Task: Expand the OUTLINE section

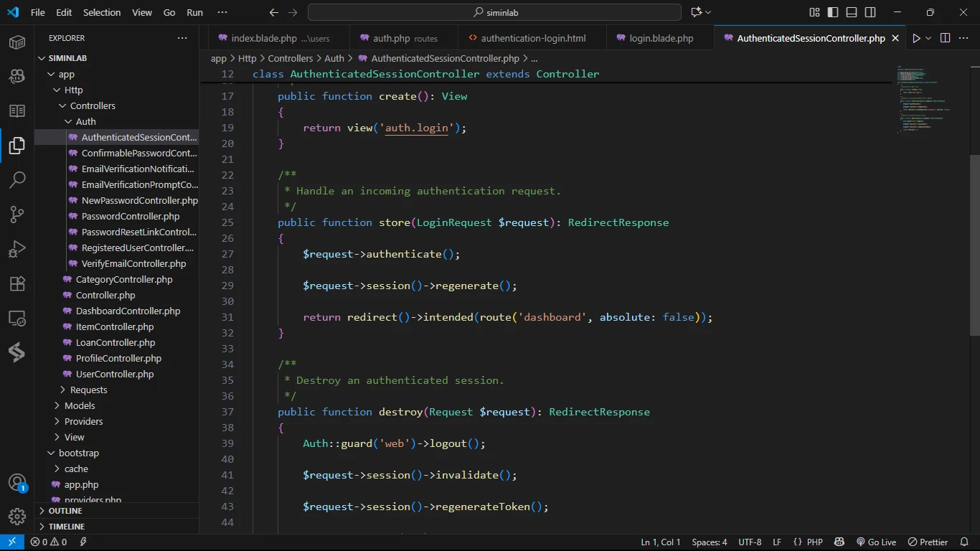Action: pos(65,511)
